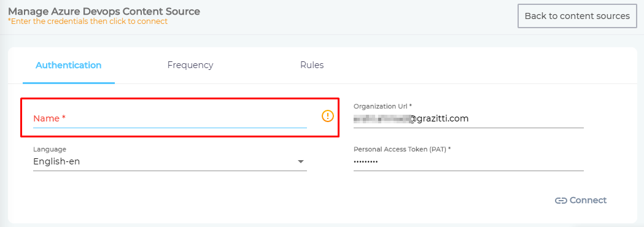Click the red Name * label
This screenshot has width=644, height=227.
pos(50,118)
